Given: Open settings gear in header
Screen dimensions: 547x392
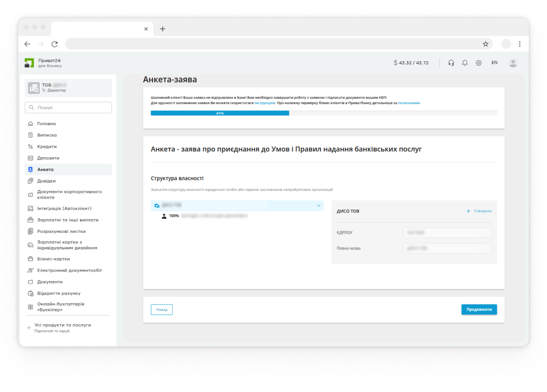Looking at the screenshot, I should pos(479,63).
